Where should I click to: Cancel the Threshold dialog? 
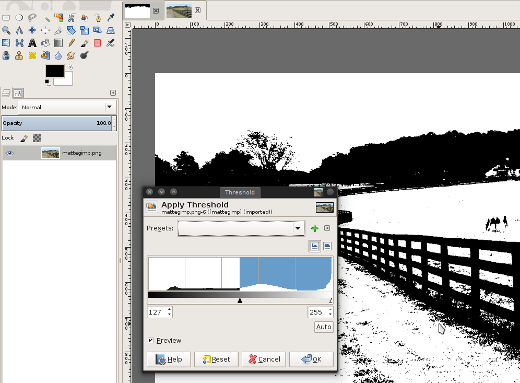point(264,359)
